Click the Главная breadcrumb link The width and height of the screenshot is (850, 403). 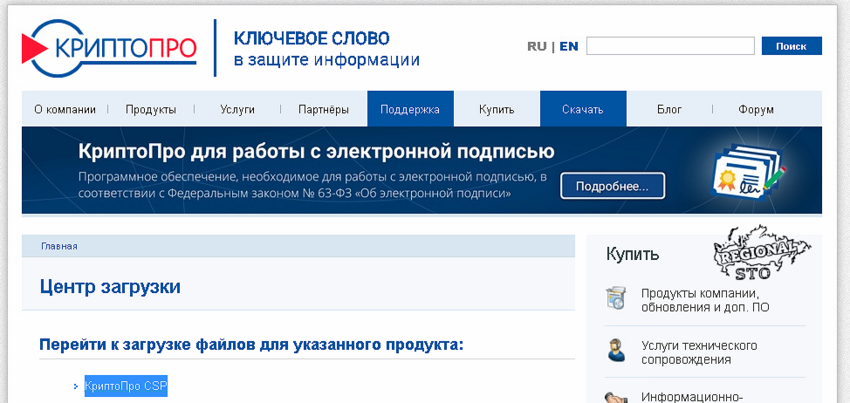pyautogui.click(x=59, y=246)
